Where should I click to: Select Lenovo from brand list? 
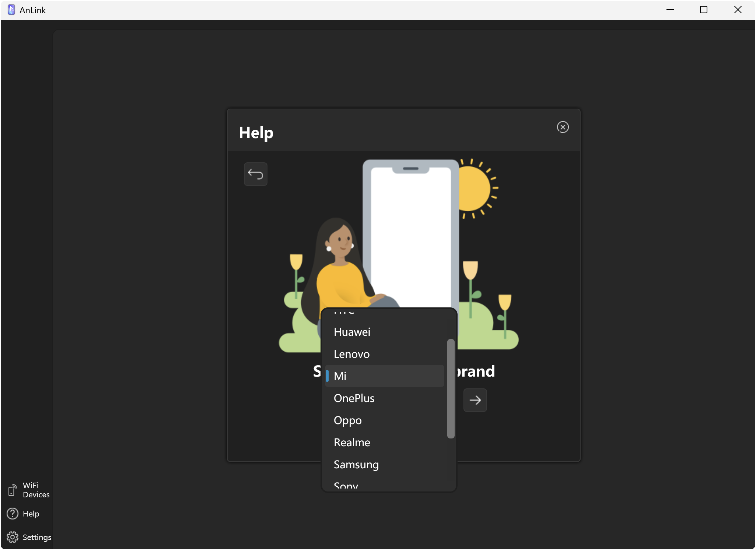tap(351, 354)
